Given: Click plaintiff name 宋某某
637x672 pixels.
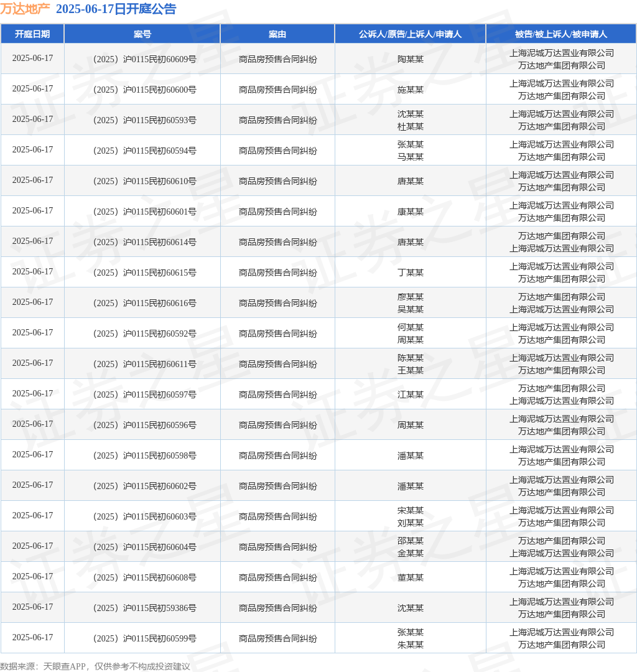Looking at the screenshot, I should 411,510.
